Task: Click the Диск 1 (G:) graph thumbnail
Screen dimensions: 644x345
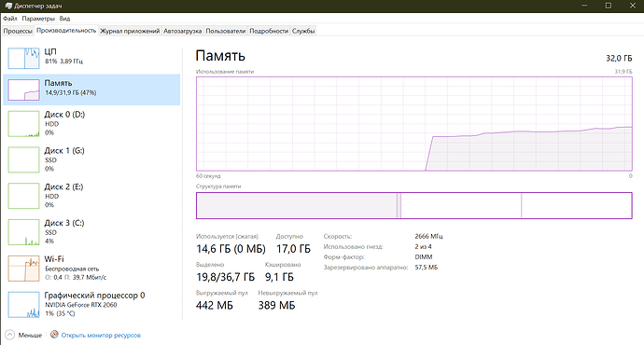Action: [x=24, y=159]
